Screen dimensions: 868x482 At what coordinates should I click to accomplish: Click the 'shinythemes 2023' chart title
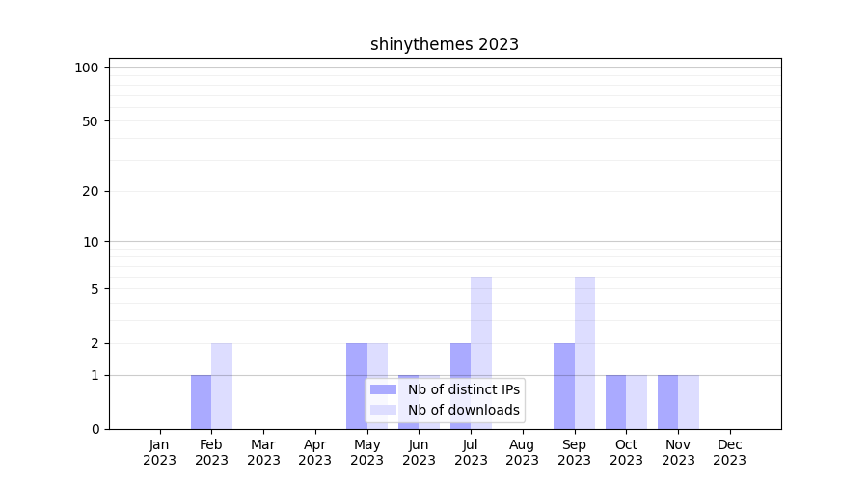[x=445, y=44]
